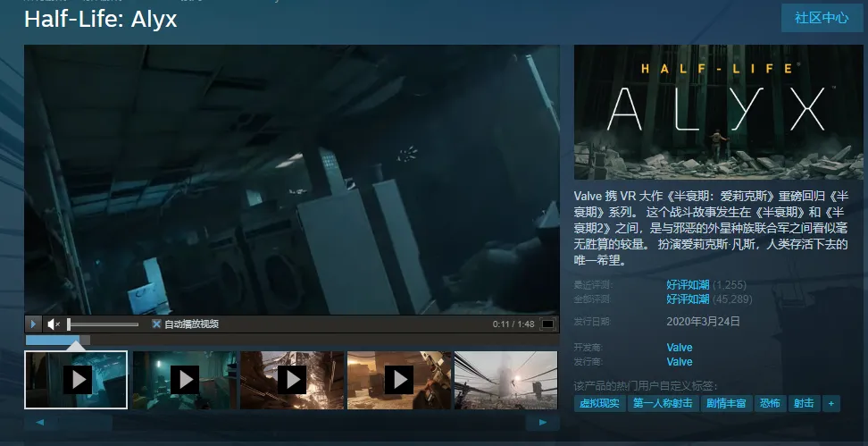868x446 pixels.
Task: Select the first trailer thumbnail
Action: pyautogui.click(x=76, y=380)
